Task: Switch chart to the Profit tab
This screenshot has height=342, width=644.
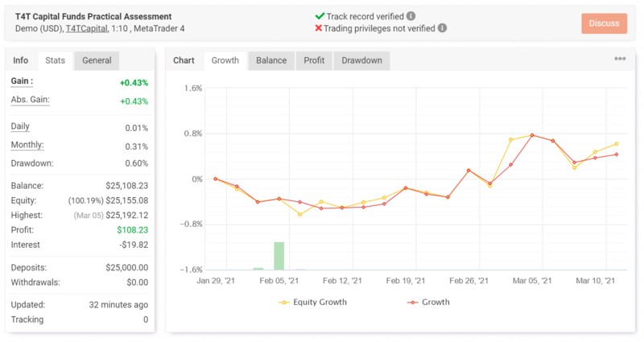Action: pos(315,60)
